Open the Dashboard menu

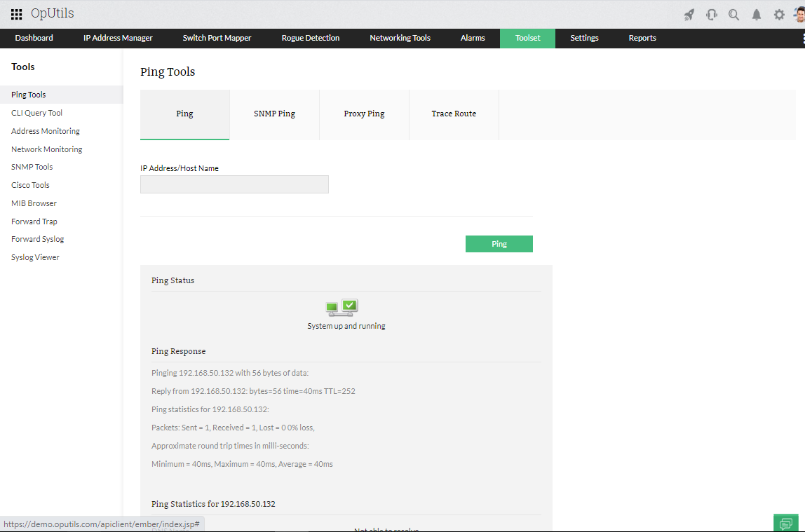34,38
